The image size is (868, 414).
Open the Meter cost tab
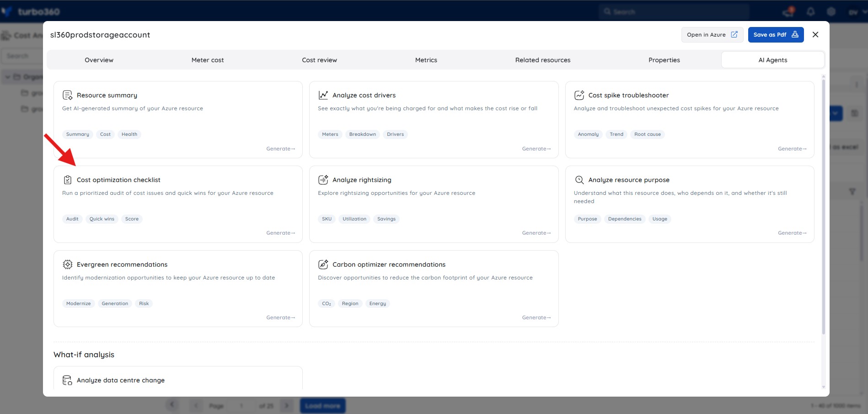(208, 60)
